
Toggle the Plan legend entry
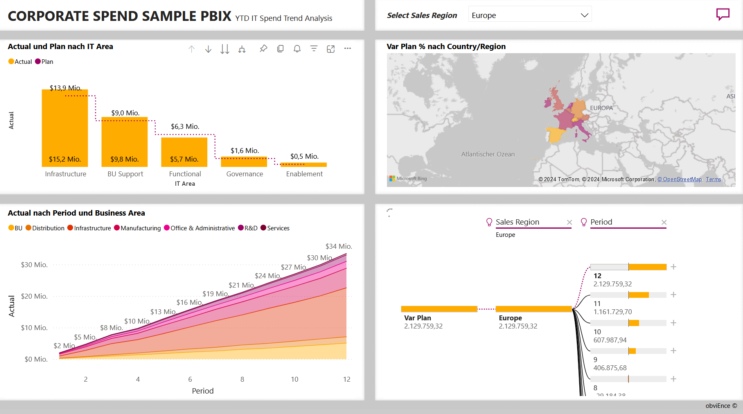tap(44, 62)
